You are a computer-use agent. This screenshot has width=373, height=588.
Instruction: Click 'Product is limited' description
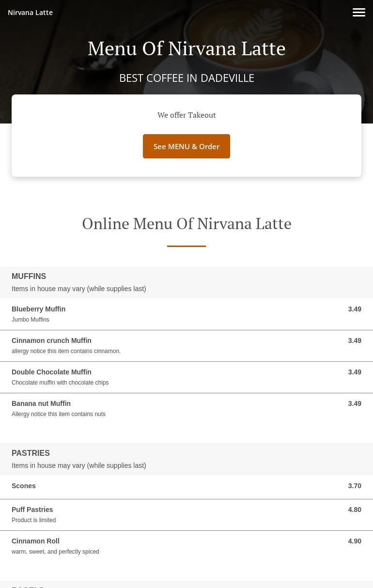[33, 520]
